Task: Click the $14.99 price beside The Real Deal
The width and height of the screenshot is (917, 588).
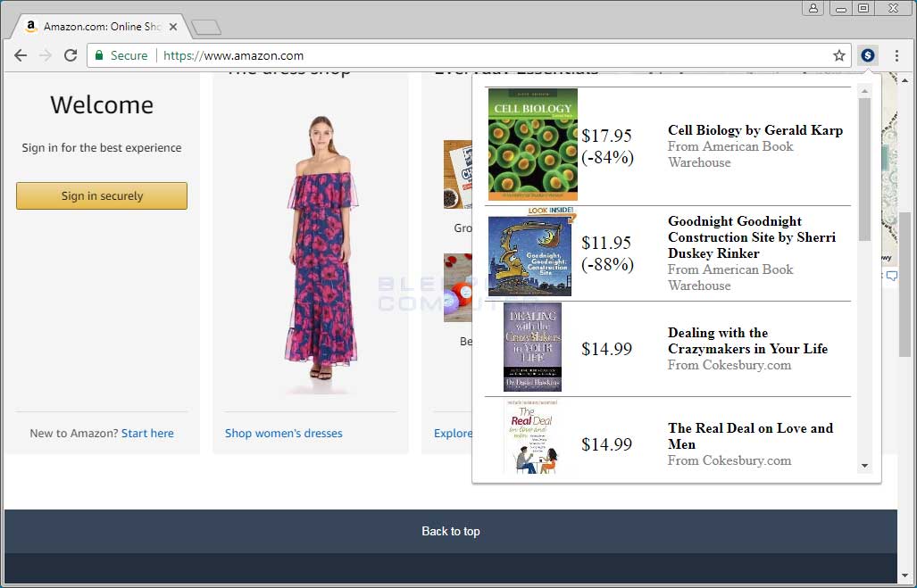Action: click(x=606, y=444)
